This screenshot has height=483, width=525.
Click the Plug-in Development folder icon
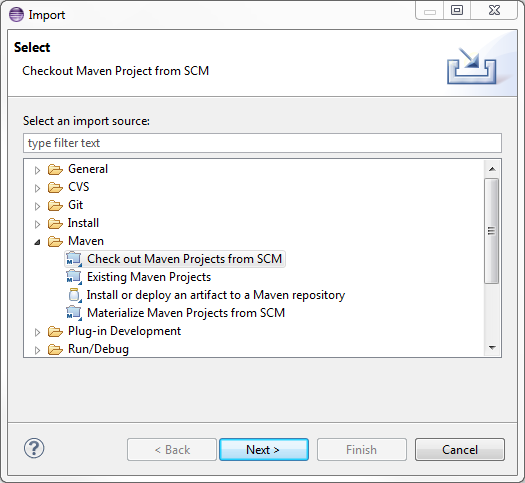[55, 332]
